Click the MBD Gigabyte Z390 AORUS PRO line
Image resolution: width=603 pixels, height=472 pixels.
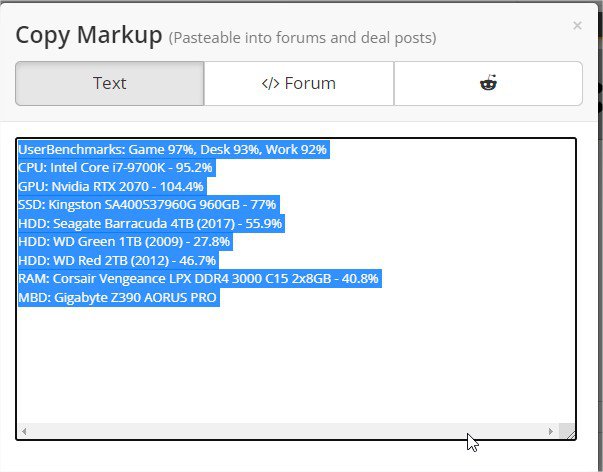[x=117, y=297]
